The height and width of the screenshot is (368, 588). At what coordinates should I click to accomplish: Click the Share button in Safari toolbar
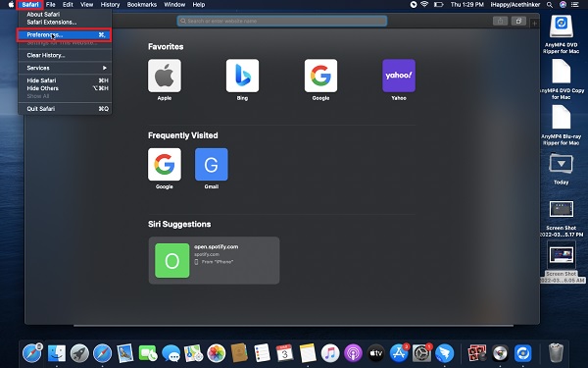coord(500,21)
